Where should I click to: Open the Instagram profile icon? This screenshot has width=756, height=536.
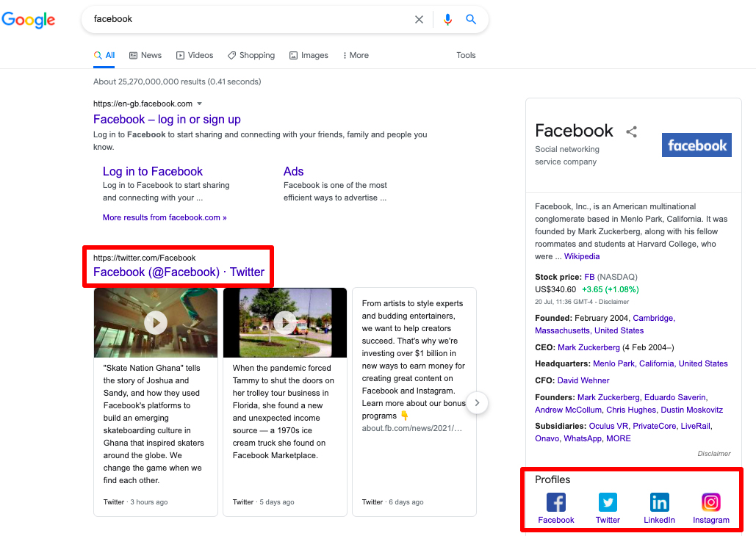711,502
